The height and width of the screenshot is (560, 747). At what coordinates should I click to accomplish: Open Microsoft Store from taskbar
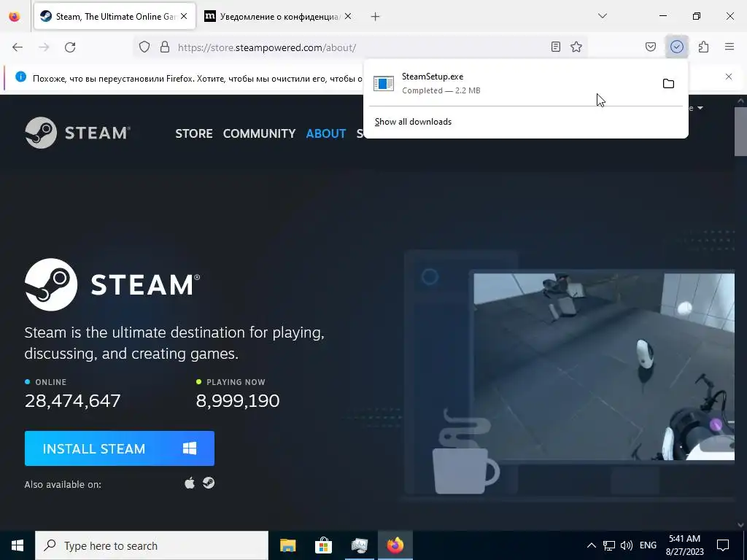pyautogui.click(x=323, y=545)
